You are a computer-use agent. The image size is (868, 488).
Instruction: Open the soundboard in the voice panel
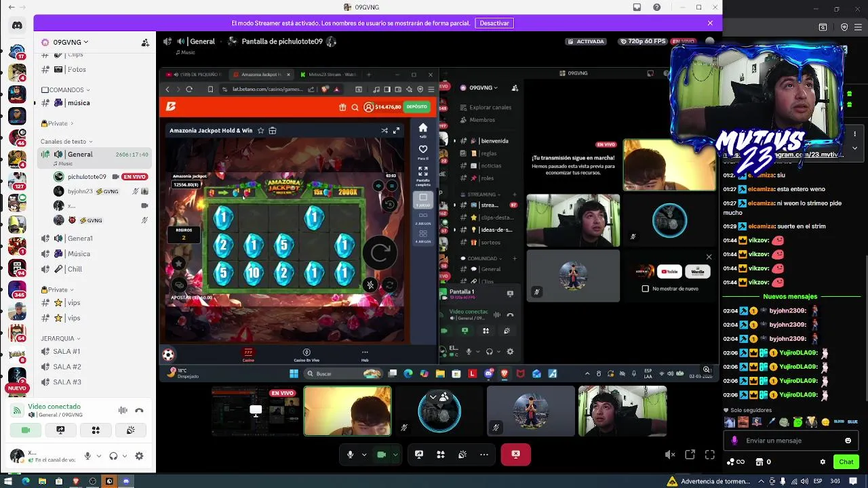pos(130,430)
